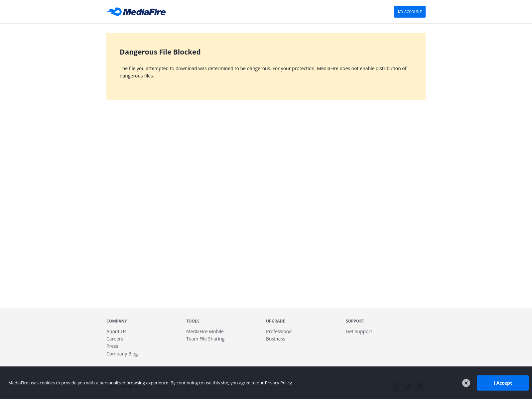532x399 pixels.
Task: Open the Get Support link
Action: [x=359, y=332]
